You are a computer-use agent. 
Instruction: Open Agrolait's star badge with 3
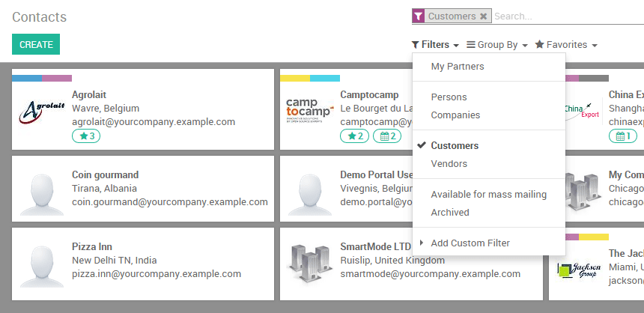coord(86,136)
